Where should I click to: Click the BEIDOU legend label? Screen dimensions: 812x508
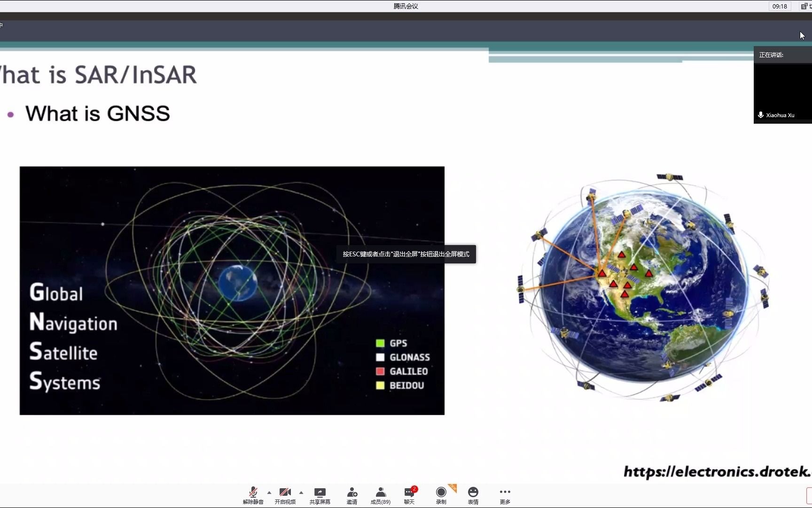tap(407, 386)
